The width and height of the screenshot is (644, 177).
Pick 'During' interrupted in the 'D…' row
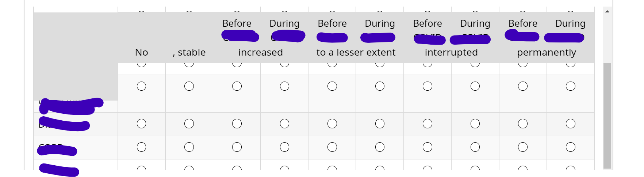(475, 124)
